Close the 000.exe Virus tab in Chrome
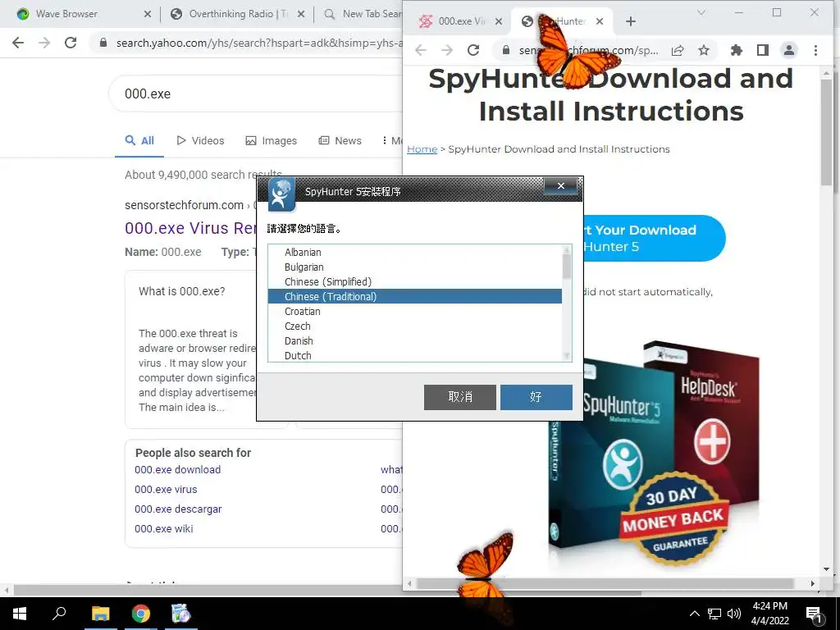The image size is (840, 630). pyautogui.click(x=498, y=21)
